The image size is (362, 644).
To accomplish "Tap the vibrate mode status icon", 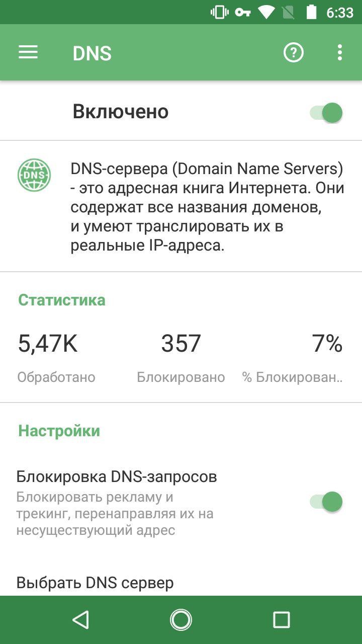I will (x=219, y=12).
